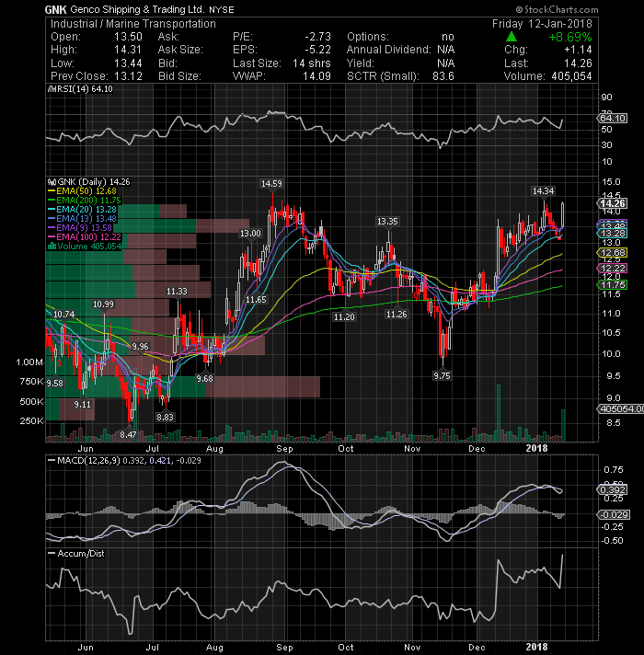Click the 11.20 October low label
The image size is (644, 655).
(344, 317)
